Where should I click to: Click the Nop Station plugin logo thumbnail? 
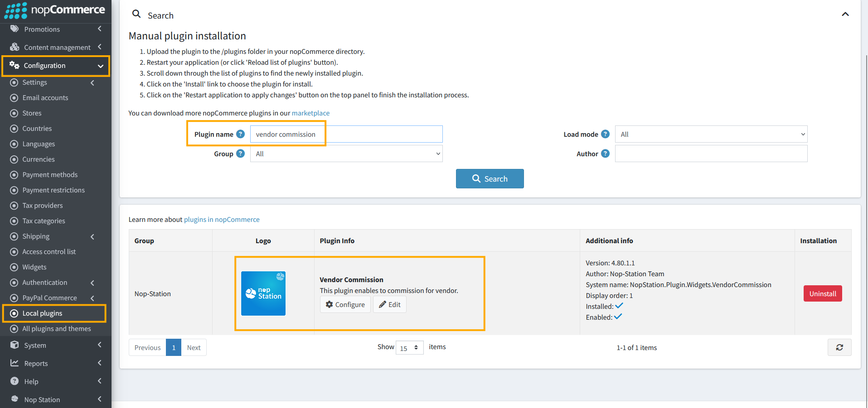(263, 293)
